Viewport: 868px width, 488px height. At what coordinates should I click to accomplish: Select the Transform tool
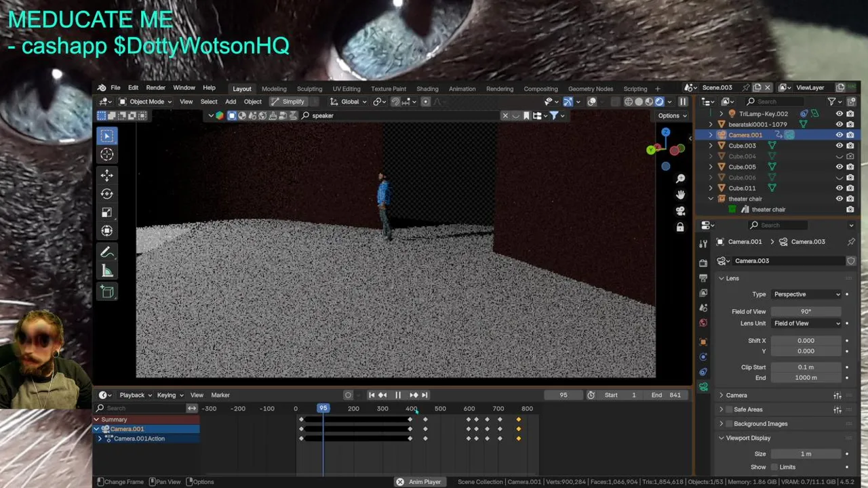107,231
